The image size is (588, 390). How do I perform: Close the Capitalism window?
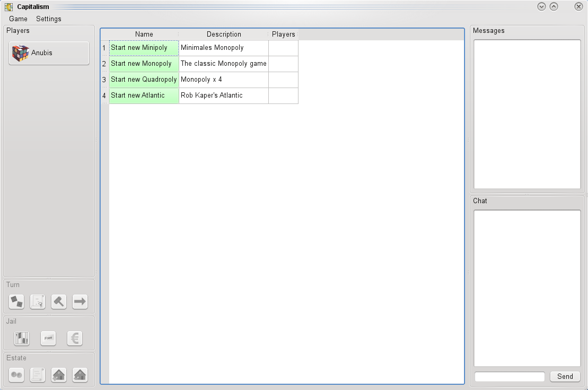click(x=578, y=6)
